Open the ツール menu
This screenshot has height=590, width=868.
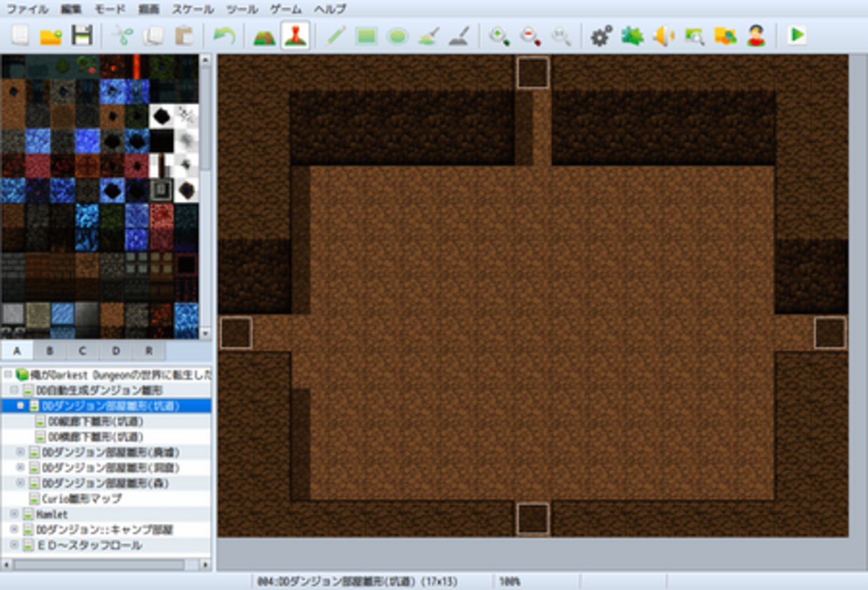(242, 9)
